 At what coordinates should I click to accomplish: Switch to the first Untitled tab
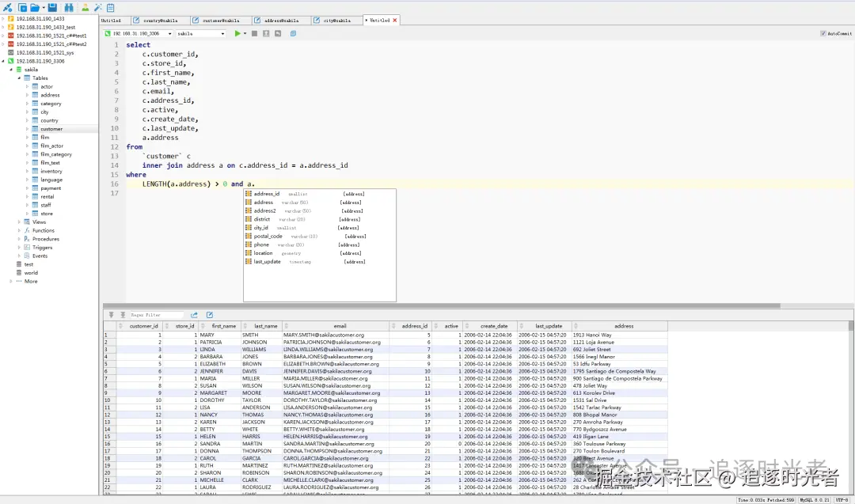115,20
